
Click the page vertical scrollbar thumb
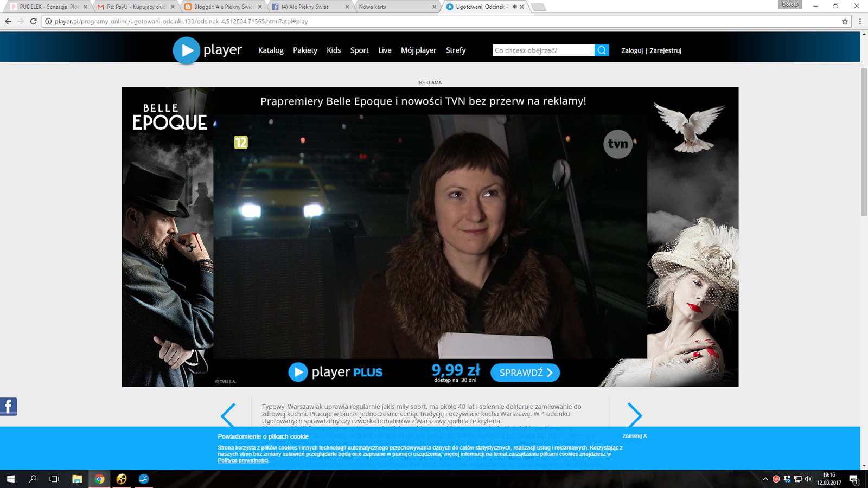coord(864,142)
